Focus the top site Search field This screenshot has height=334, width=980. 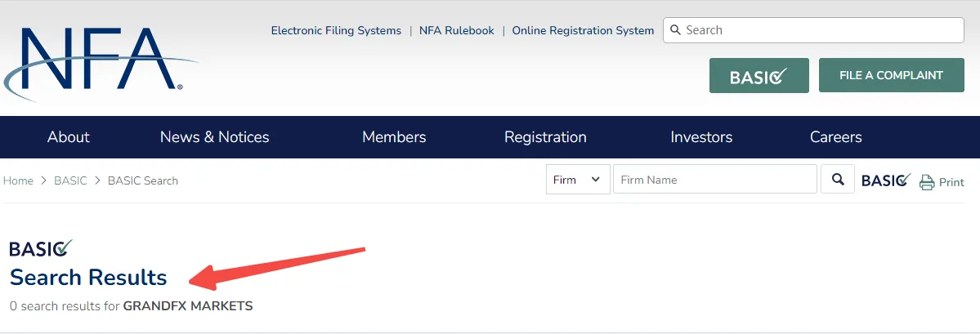coord(814,30)
